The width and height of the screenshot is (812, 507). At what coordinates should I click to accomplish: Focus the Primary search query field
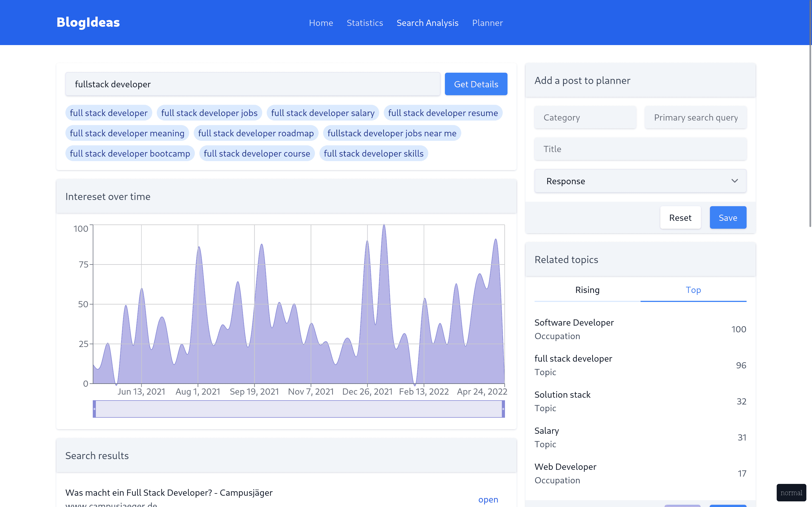click(x=695, y=118)
